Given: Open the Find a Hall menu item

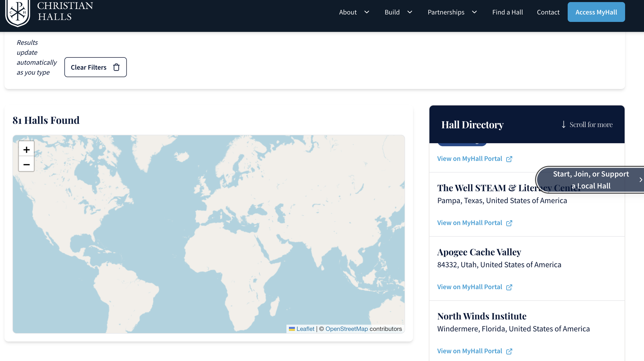Looking at the screenshot, I should (x=507, y=12).
